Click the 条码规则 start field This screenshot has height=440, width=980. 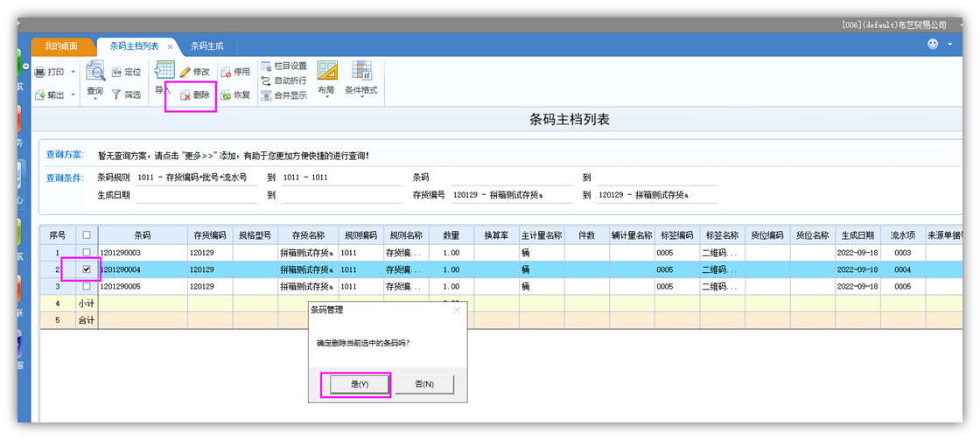pos(196,178)
